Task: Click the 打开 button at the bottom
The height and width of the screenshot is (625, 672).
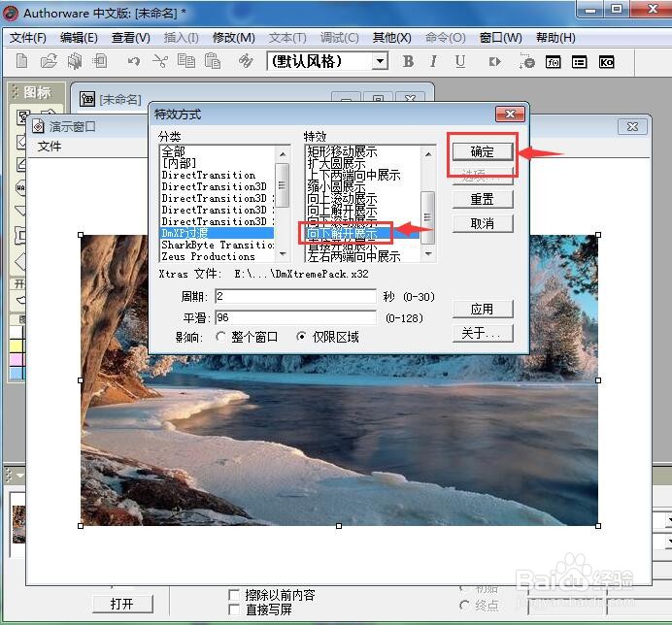Action: [122, 604]
